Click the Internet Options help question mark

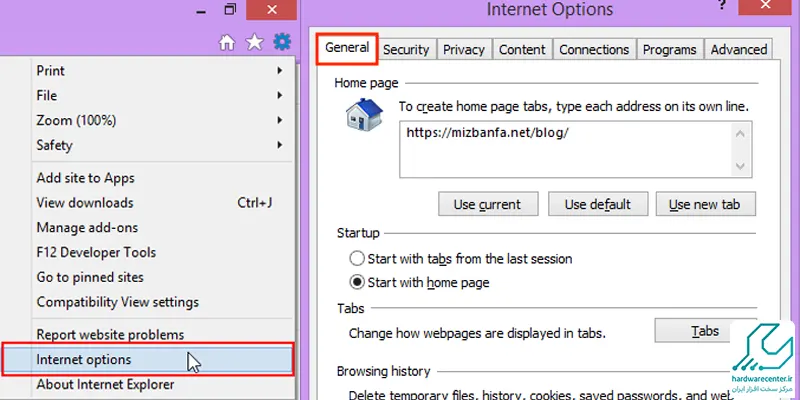tap(722, 5)
